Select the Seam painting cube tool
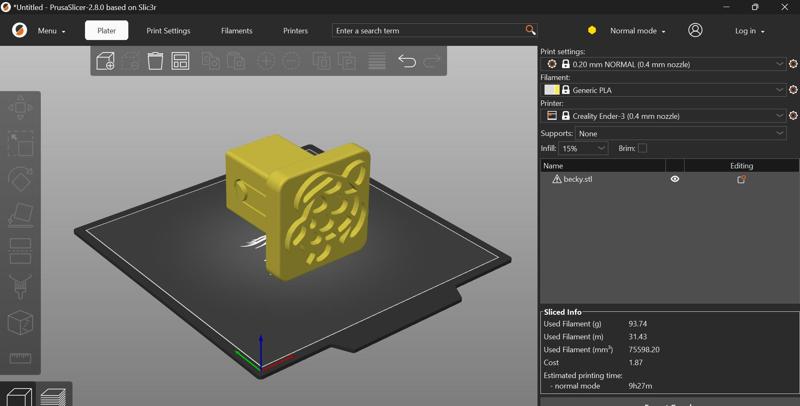This screenshot has height=406, width=800. coord(20,322)
